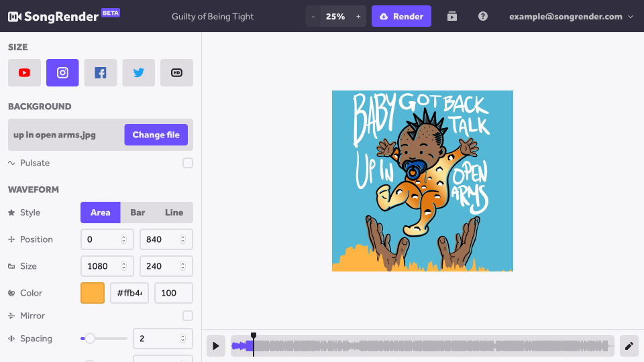Open the projects archive icon
The image size is (644, 362).
(x=452, y=16)
